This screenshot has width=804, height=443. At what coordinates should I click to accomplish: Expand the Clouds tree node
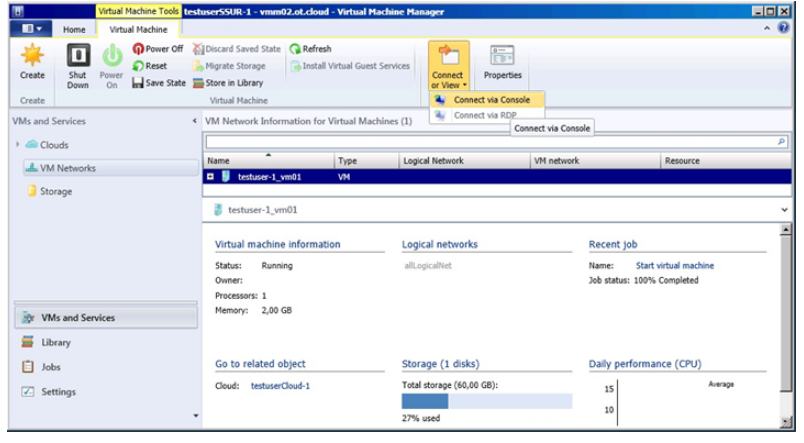(x=18, y=145)
